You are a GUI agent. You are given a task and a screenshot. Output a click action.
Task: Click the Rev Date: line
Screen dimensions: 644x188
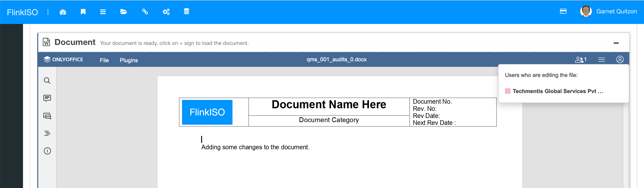[x=426, y=116]
